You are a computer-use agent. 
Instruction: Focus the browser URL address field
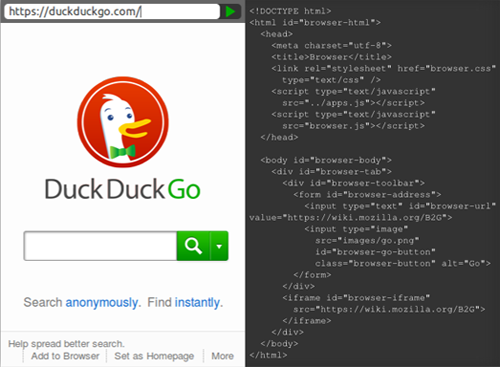click(x=112, y=12)
